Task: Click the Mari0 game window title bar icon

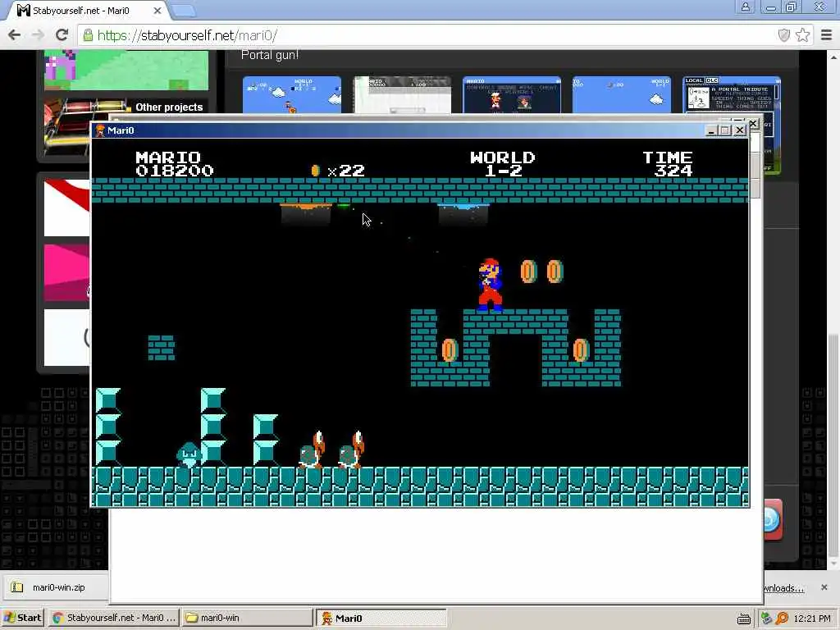Action: pyautogui.click(x=100, y=130)
